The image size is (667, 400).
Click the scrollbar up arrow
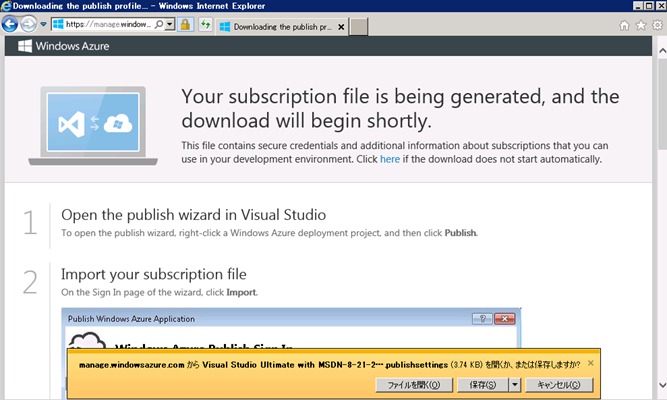(x=662, y=51)
